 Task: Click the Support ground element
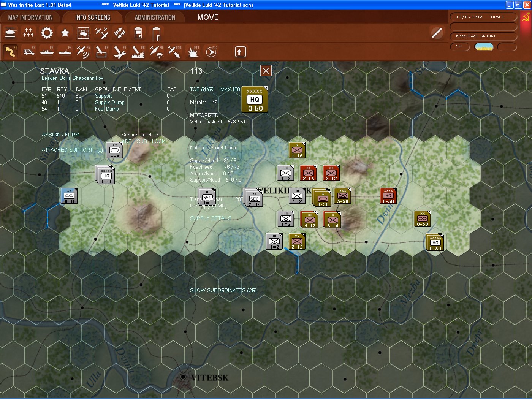(103, 96)
